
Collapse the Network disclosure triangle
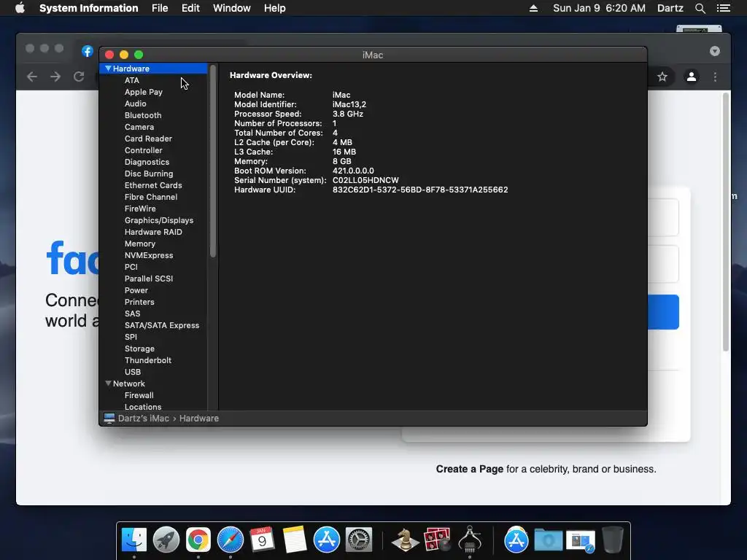pos(108,384)
